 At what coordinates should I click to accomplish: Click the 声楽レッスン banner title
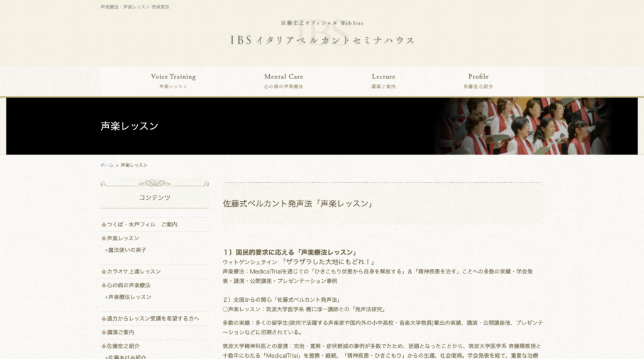(130, 126)
